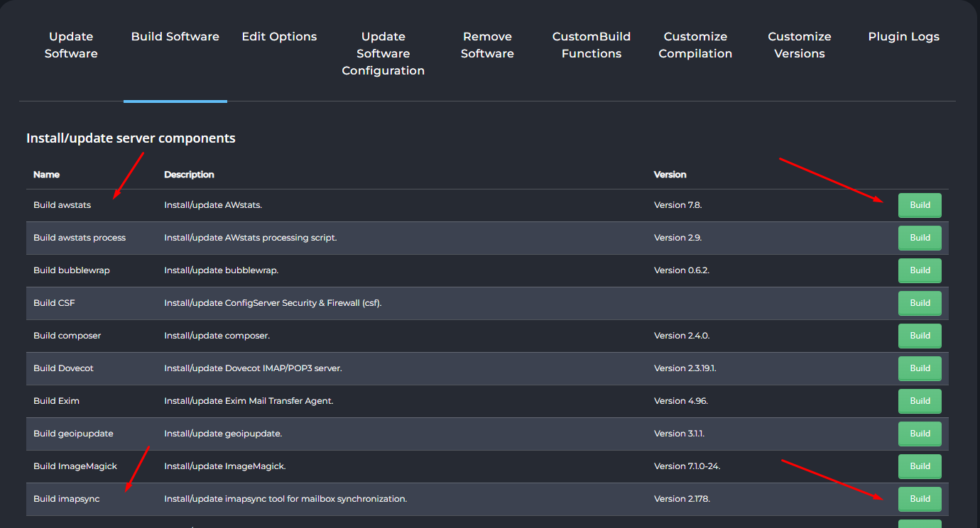Click Build for ImageMagick
The height and width of the screenshot is (528, 980).
point(920,466)
